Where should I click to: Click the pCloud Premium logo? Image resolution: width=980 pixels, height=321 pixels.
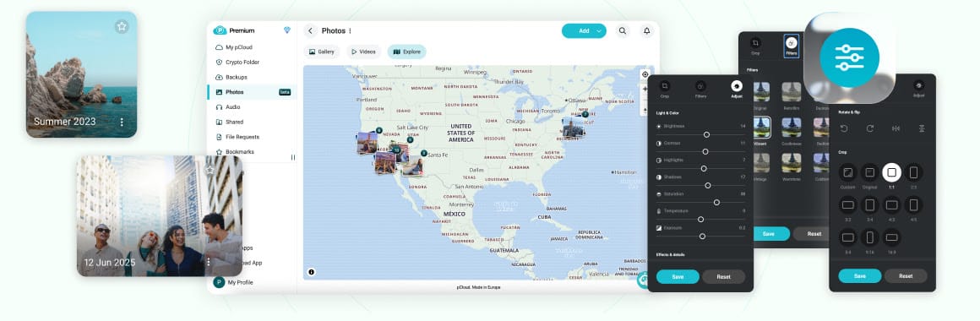pos(234,30)
